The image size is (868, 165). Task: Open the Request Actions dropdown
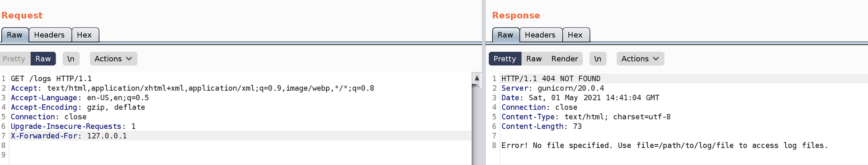click(x=113, y=59)
